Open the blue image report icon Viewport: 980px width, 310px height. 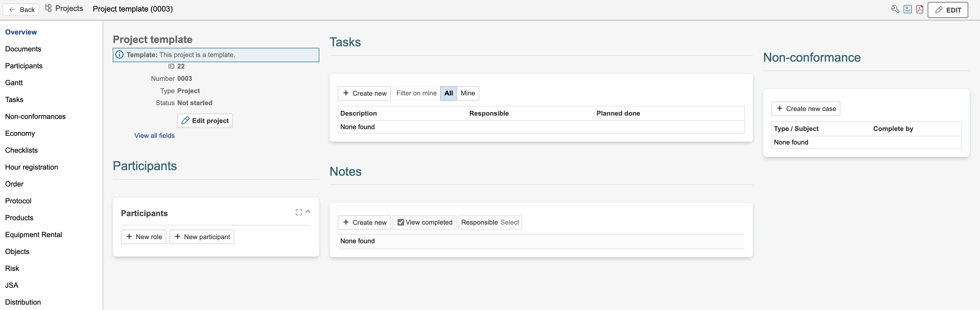(908, 9)
